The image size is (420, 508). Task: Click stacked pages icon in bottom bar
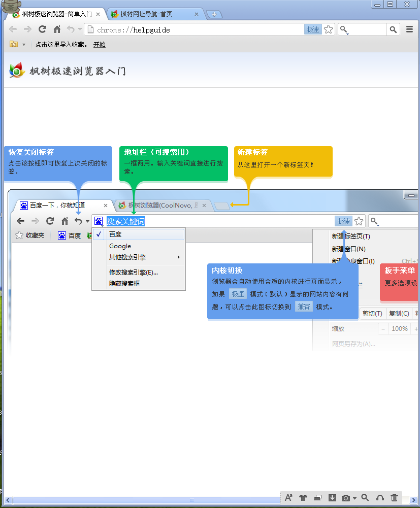[x=318, y=498]
